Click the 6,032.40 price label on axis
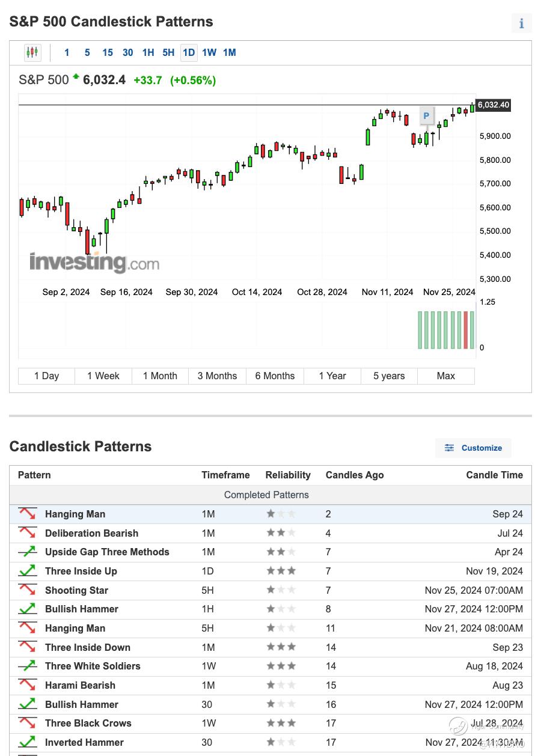The image size is (535, 756). (x=494, y=105)
